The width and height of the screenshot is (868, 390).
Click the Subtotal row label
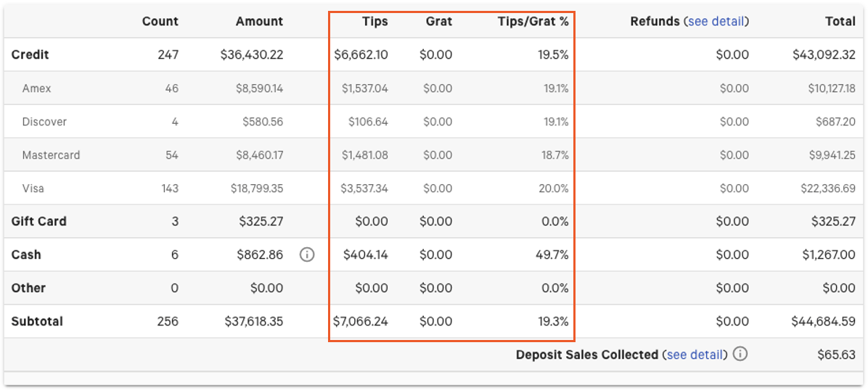[37, 321]
